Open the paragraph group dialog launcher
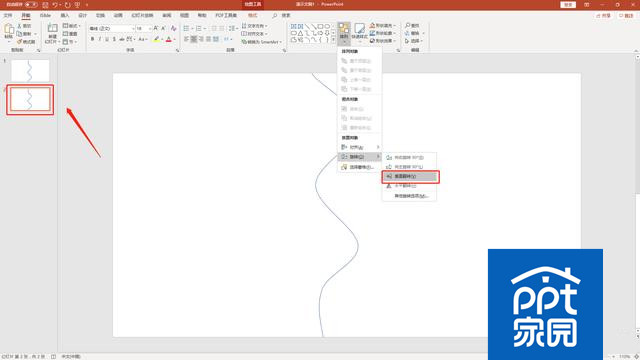This screenshot has width=640, height=360. [x=284, y=50]
